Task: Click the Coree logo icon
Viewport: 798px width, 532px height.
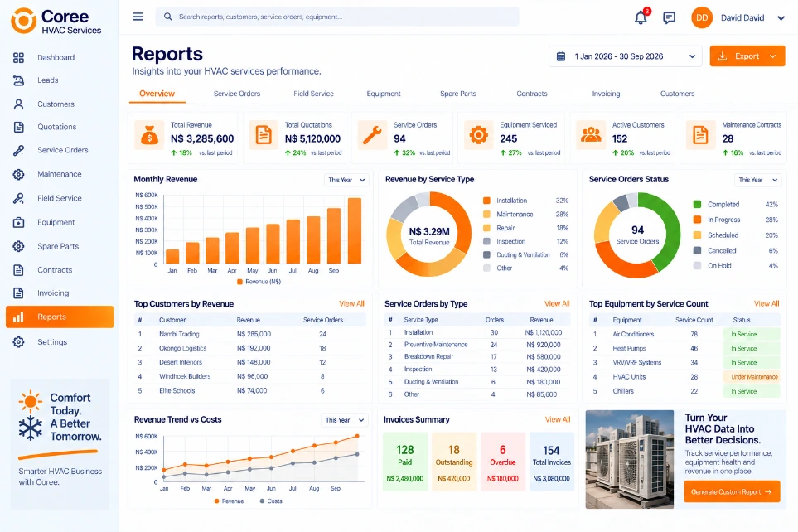Action: pos(23,21)
